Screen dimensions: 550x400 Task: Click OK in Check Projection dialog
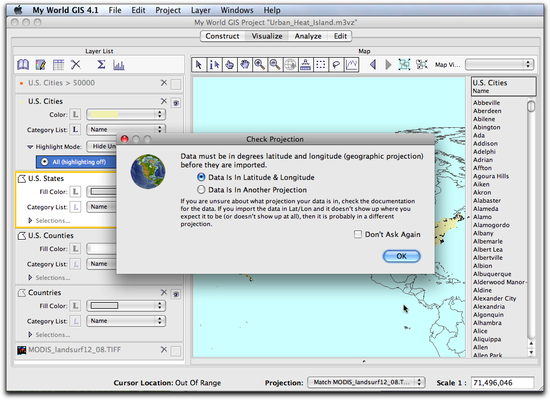coord(402,256)
